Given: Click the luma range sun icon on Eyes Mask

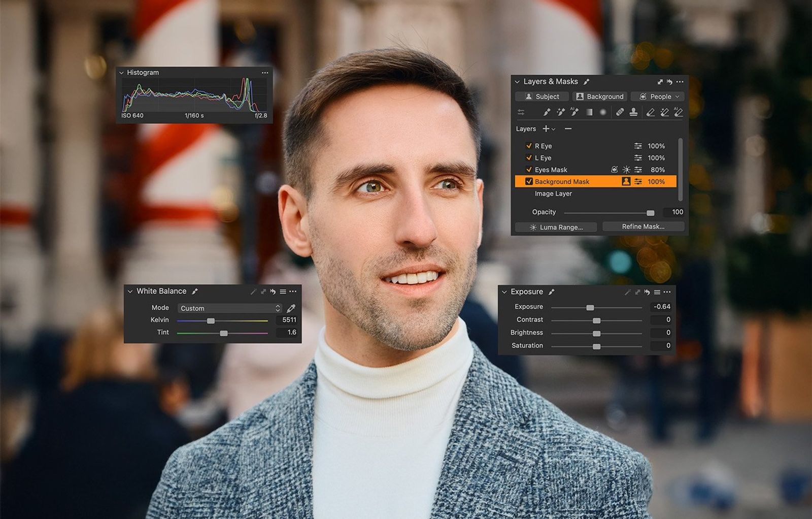Looking at the screenshot, I should (x=627, y=170).
